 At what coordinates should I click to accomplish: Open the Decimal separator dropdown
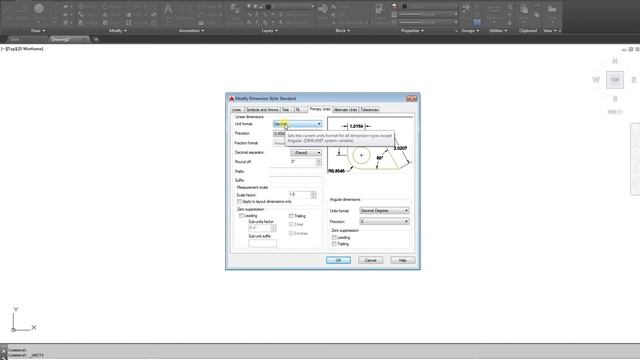pos(306,153)
